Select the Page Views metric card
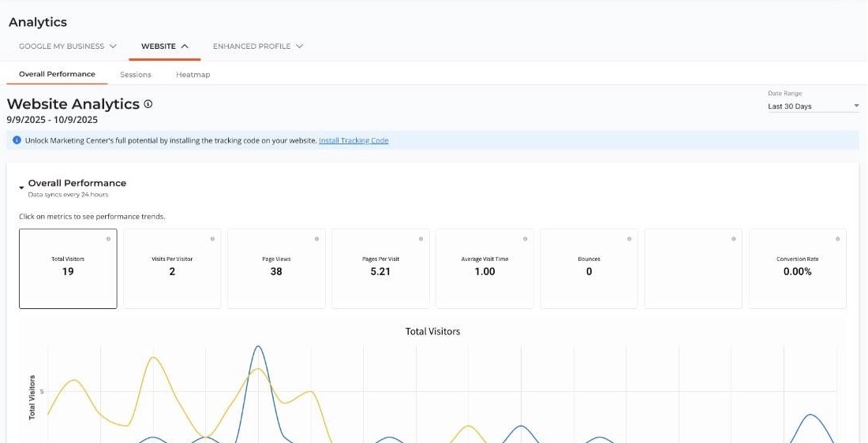This screenshot has height=443, width=868. (276, 268)
